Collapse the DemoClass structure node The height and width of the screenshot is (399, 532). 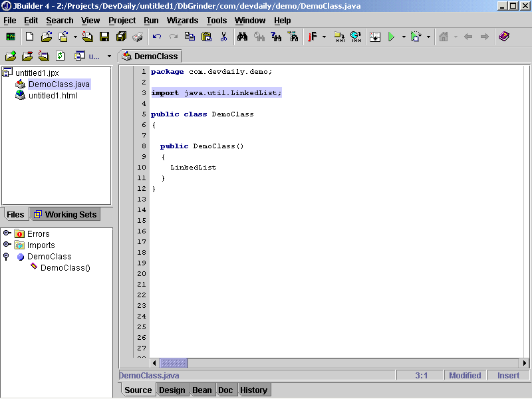[6, 256]
